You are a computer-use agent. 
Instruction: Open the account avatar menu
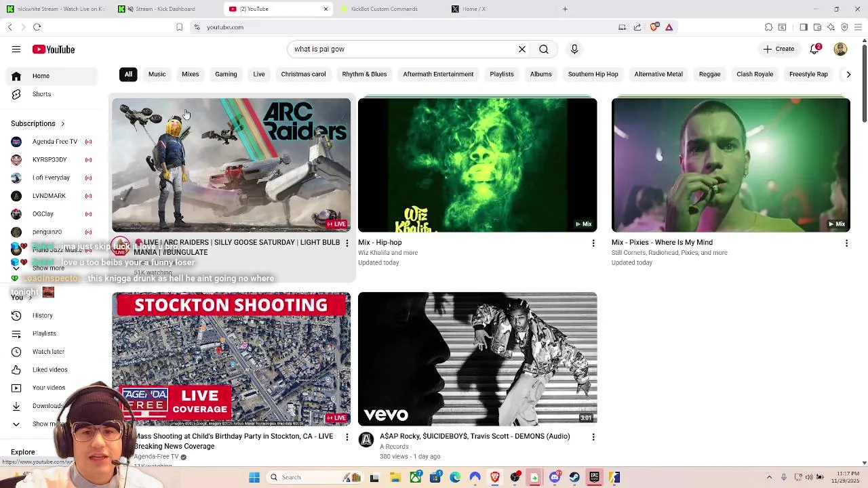[x=840, y=49]
